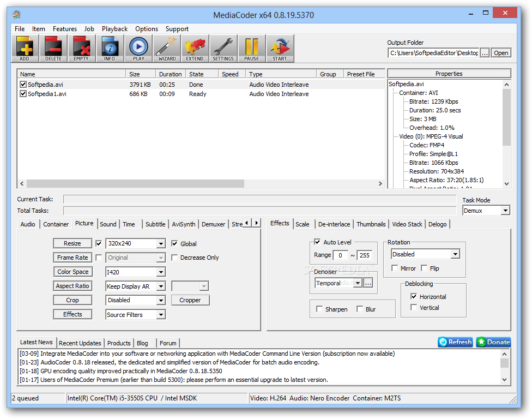Open the Temporal denoiser dropdown
The height and width of the screenshot is (419, 532).
click(x=338, y=283)
